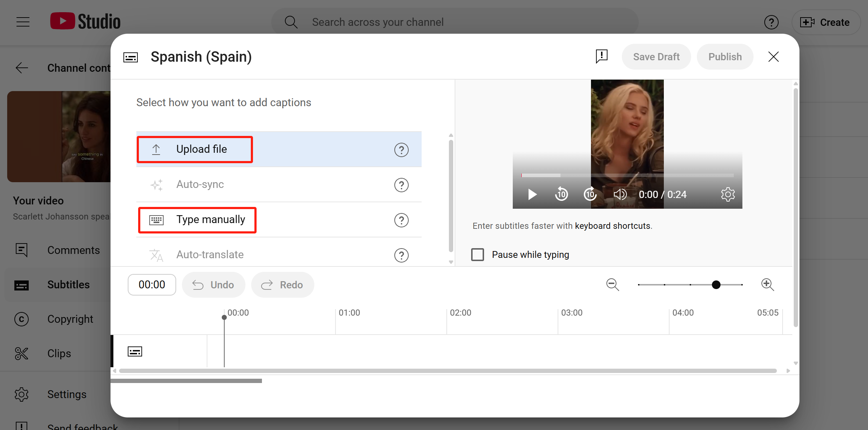Viewport: 868px width, 430px height.
Task: Click the timeline playhead at 00:00
Action: click(x=224, y=317)
